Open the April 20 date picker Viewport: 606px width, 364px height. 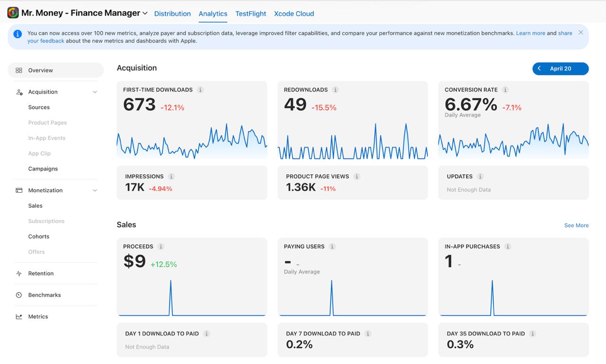561,69
